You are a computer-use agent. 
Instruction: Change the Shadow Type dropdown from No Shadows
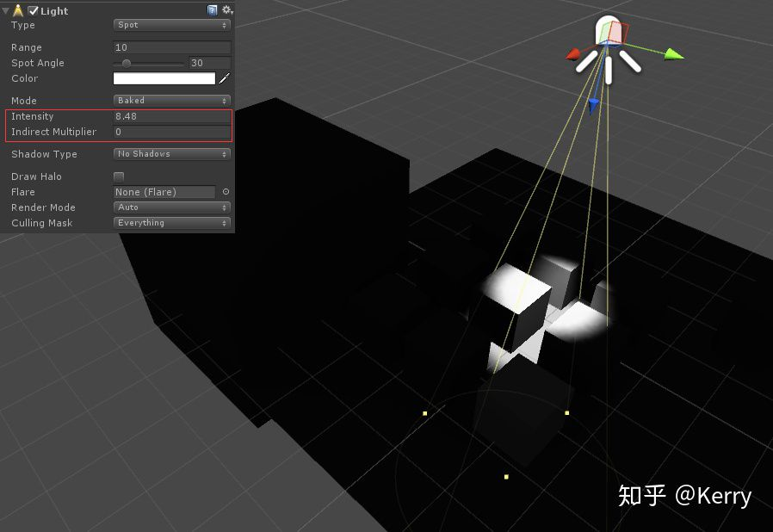[x=170, y=154]
